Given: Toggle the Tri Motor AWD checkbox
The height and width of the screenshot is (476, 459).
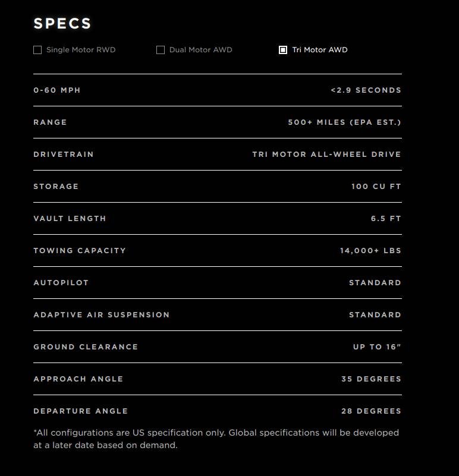Looking at the screenshot, I should click(x=283, y=50).
